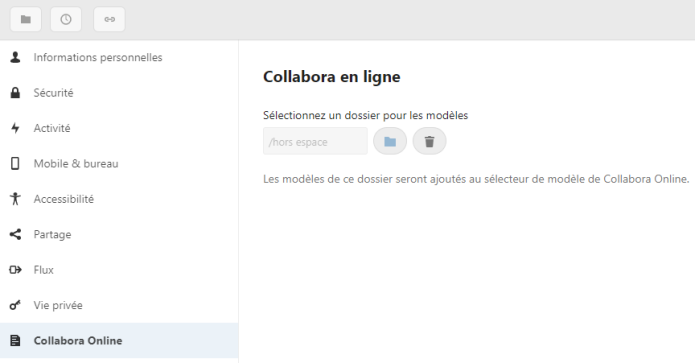Open Accessibilité settings
Viewport: 695px width, 363px height.
coord(119,199)
